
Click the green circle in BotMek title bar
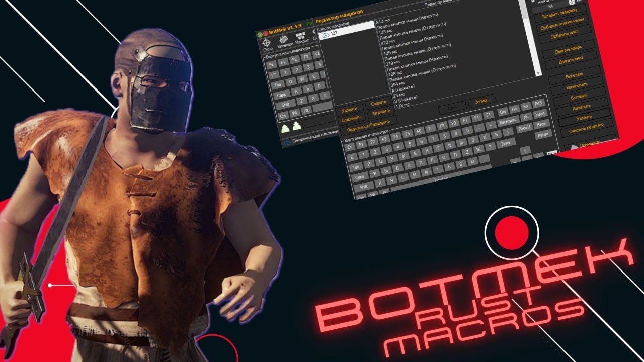click(x=260, y=35)
